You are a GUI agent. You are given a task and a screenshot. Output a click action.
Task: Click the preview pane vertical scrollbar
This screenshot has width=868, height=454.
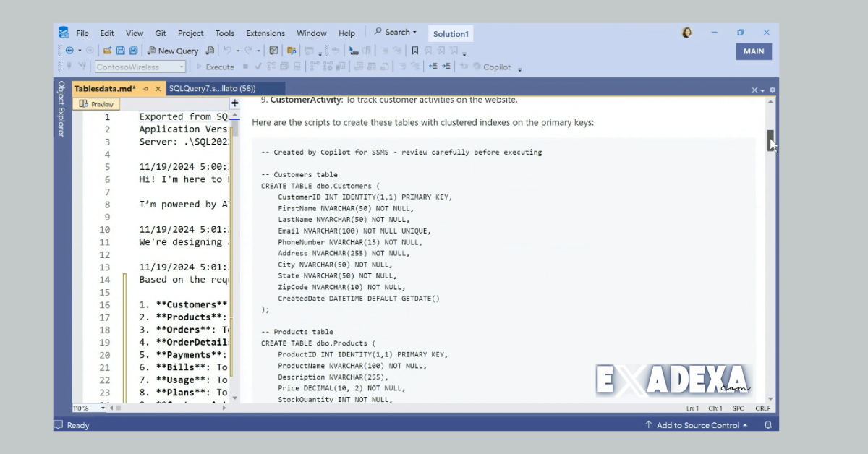[770, 140]
